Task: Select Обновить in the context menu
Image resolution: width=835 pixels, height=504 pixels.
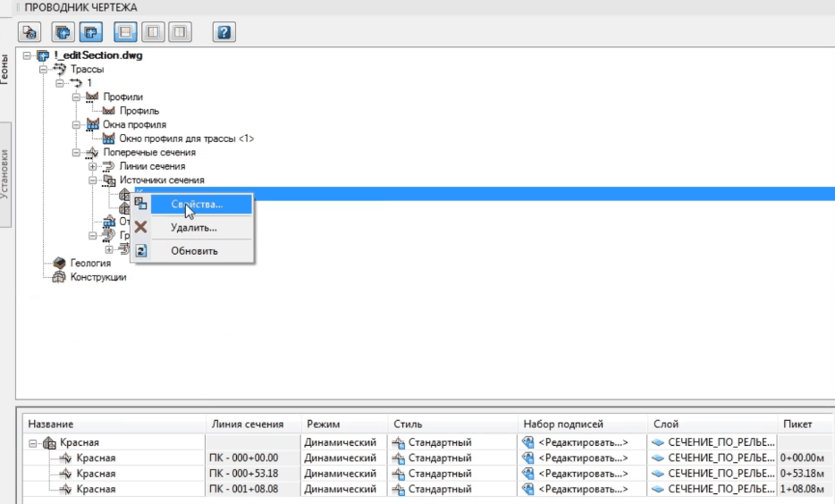Action: pyautogui.click(x=194, y=251)
